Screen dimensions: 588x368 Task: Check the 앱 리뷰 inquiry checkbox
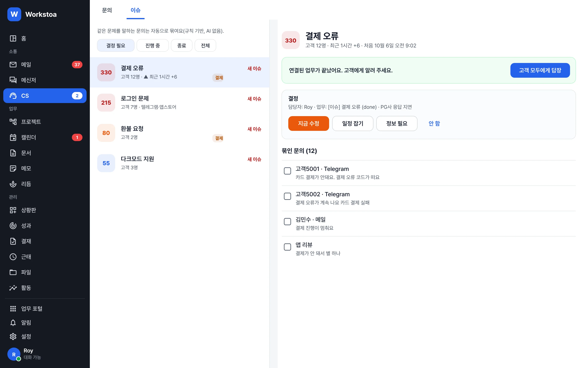287,247
